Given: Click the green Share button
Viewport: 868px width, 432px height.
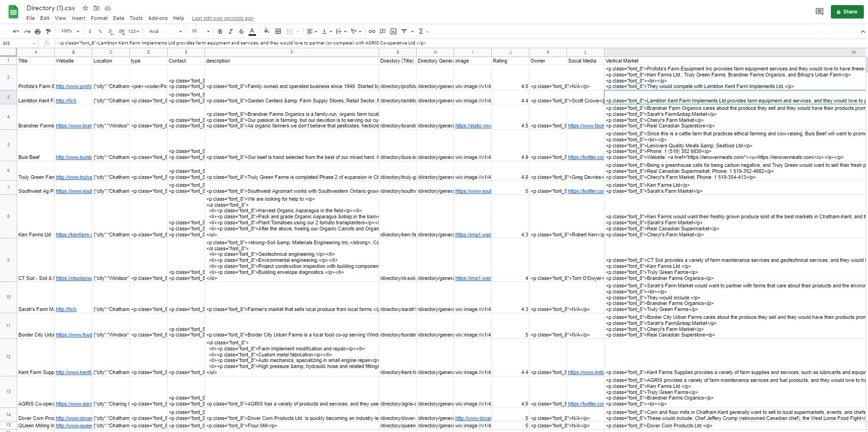Looking at the screenshot, I should (847, 12).
